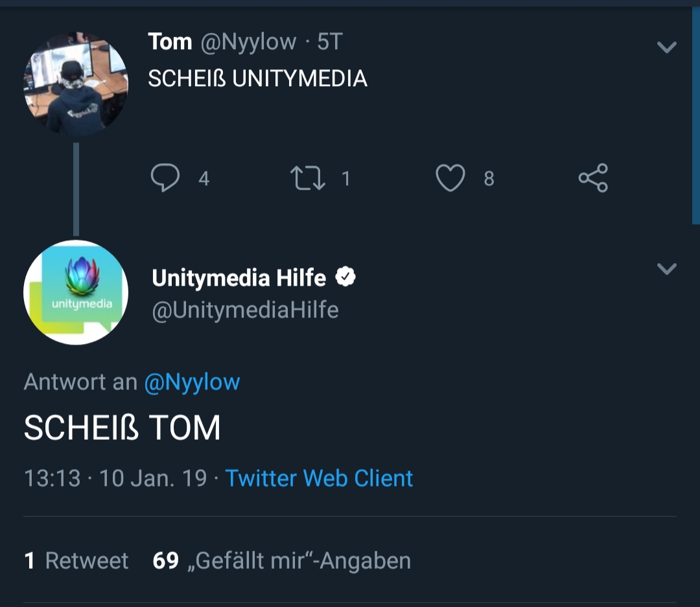View the 1 Retweet list
Viewport: 700px width, 607px height.
[x=76, y=560]
